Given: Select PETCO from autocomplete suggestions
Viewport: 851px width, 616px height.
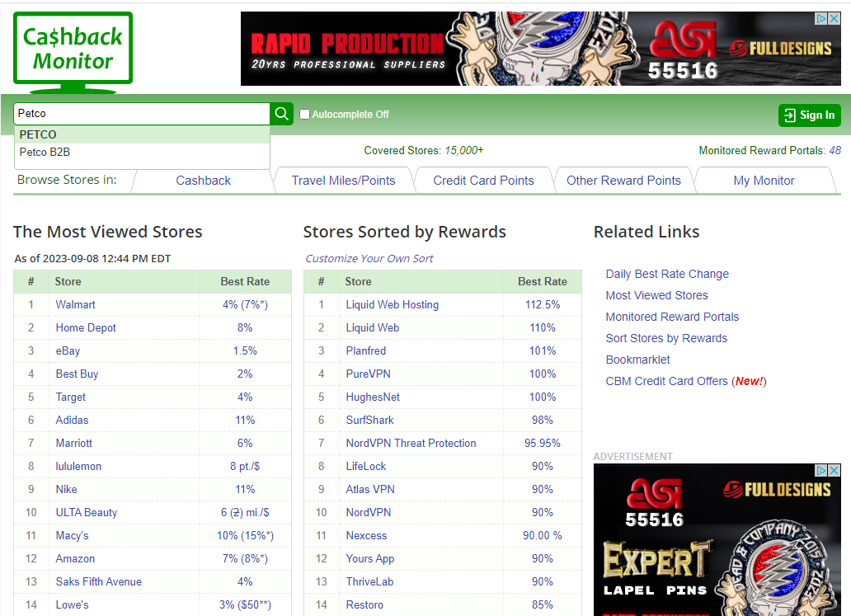Looking at the screenshot, I should (38, 134).
